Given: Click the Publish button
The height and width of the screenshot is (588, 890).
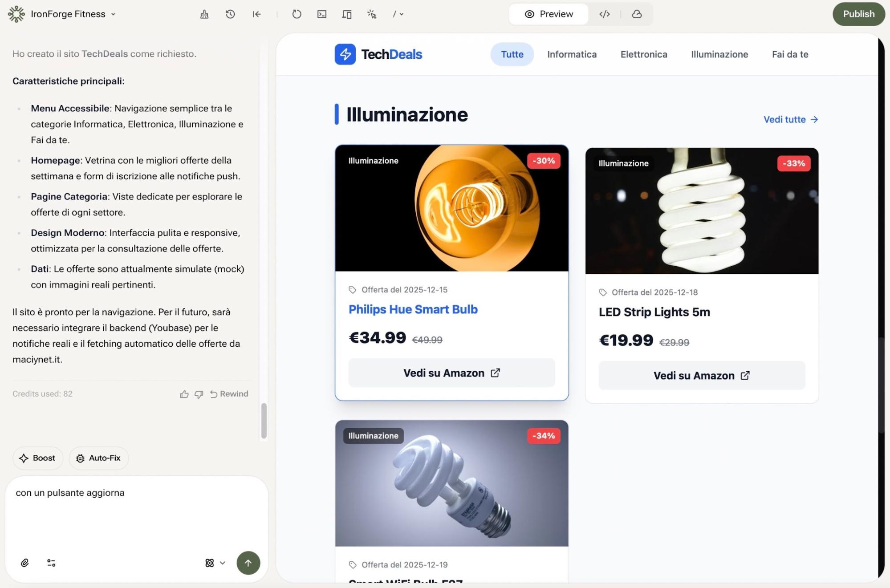Looking at the screenshot, I should tap(858, 14).
